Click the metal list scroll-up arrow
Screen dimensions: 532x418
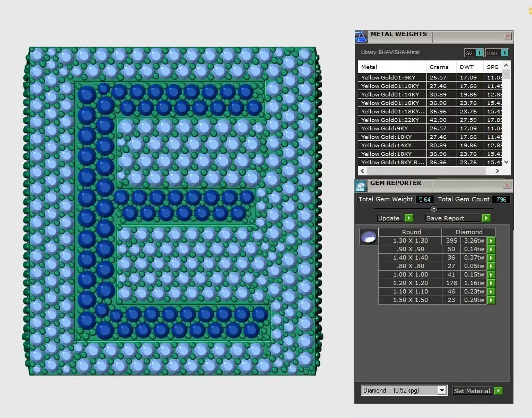pos(506,65)
